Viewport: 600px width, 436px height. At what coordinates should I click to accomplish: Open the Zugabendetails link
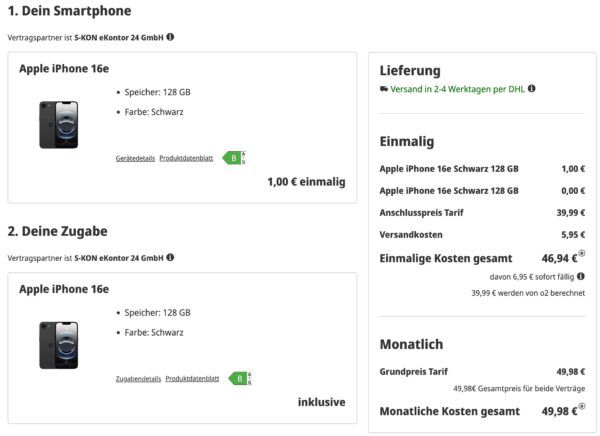[x=138, y=379]
